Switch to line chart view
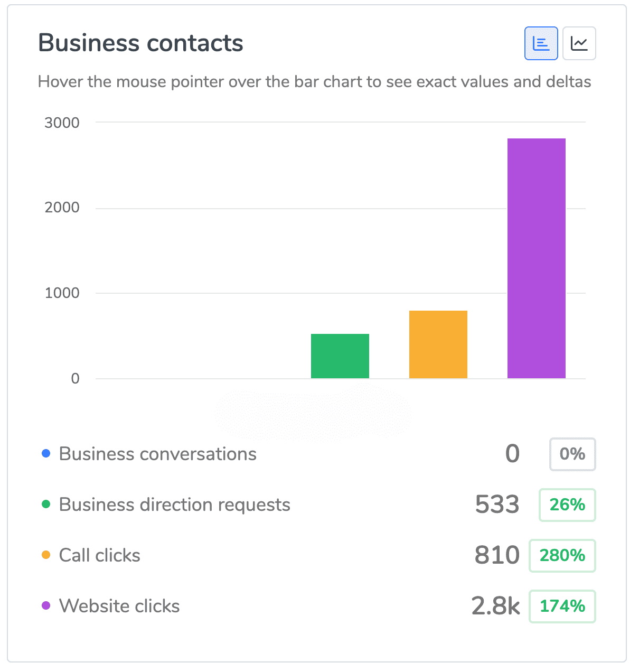The image size is (639, 672). 579,43
